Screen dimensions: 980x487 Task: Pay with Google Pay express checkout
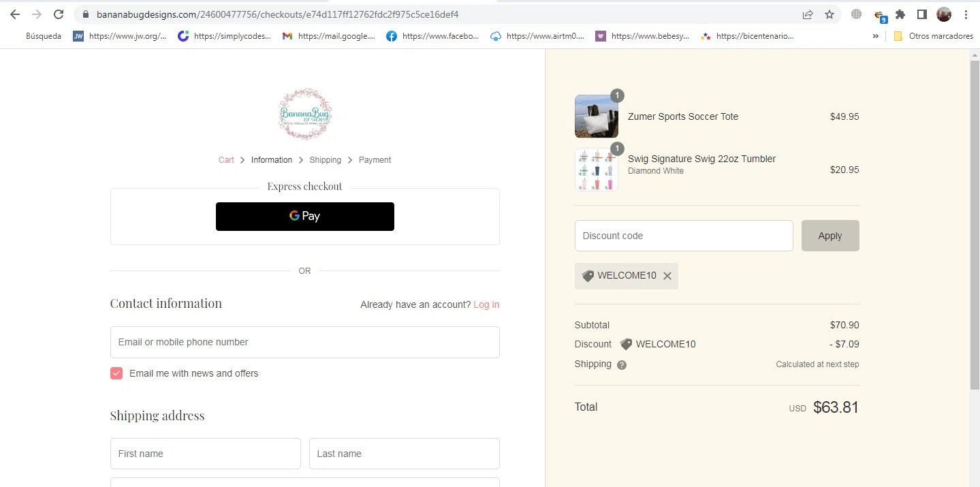pyautogui.click(x=305, y=217)
